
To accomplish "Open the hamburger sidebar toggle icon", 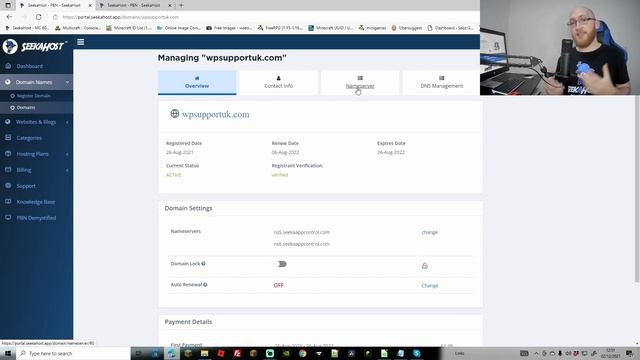I will [x=80, y=42].
